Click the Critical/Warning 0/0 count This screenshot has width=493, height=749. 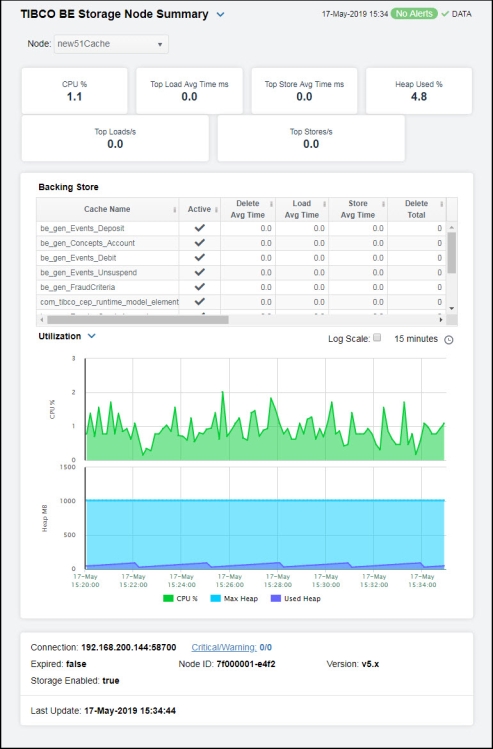pos(266,648)
